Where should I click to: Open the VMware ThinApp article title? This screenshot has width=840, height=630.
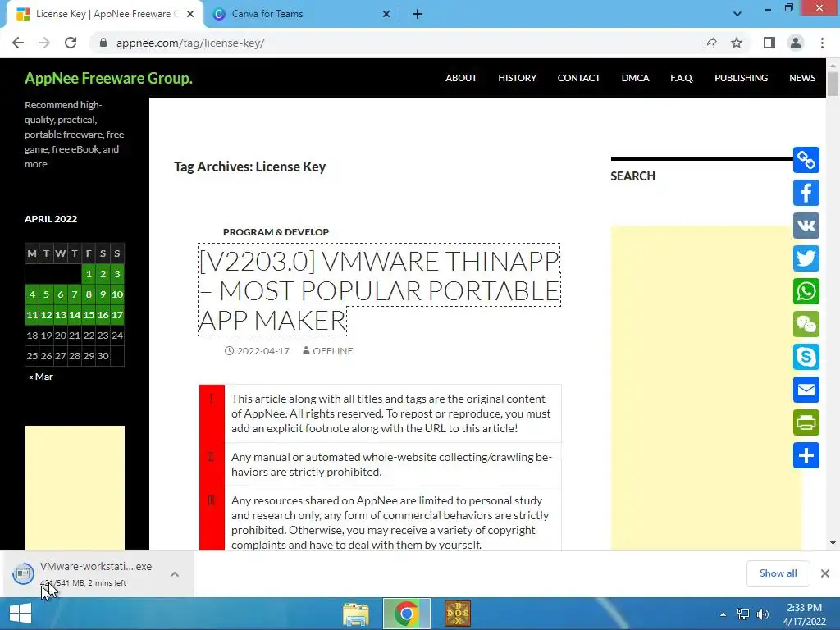379,290
